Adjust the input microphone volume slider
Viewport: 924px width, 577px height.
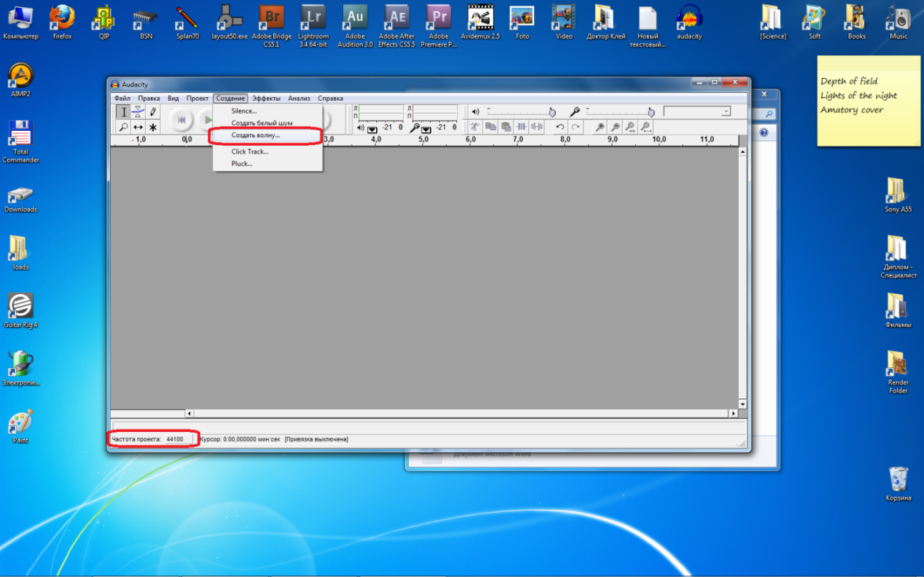click(619, 112)
